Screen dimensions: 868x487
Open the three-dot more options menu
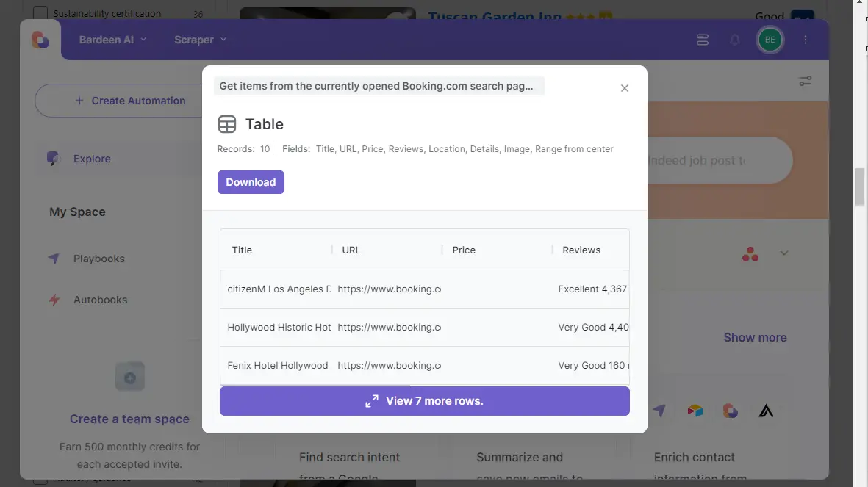point(806,40)
